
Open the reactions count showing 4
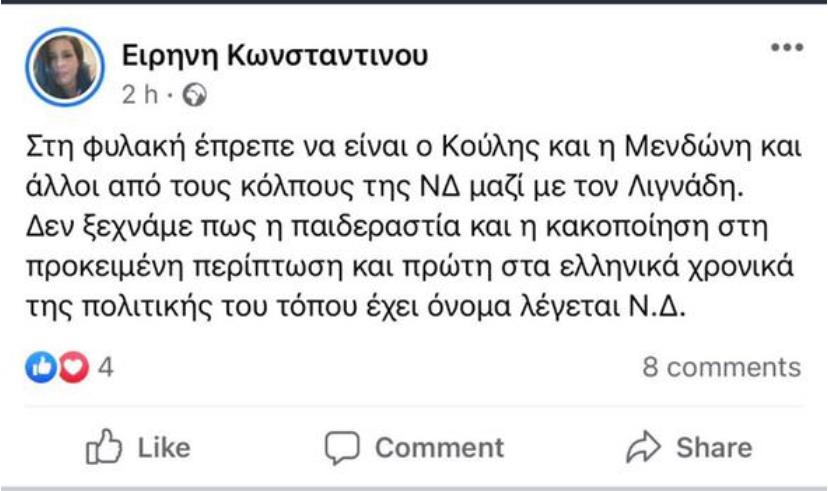(x=106, y=368)
